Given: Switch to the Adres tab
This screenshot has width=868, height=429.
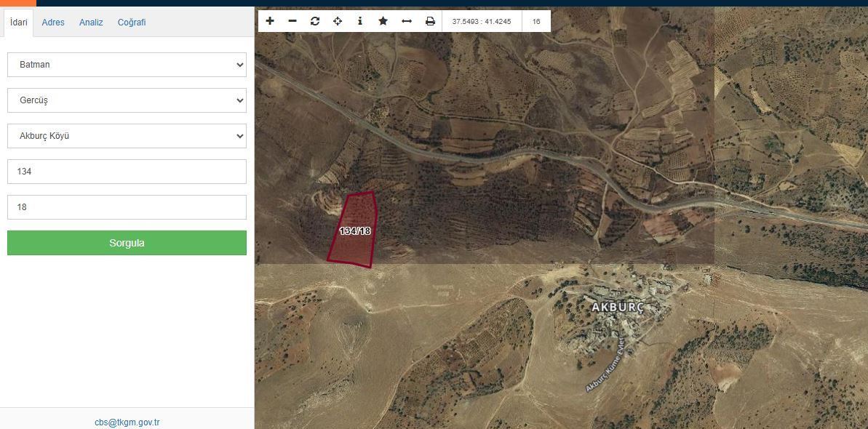Looking at the screenshot, I should pos(53,23).
